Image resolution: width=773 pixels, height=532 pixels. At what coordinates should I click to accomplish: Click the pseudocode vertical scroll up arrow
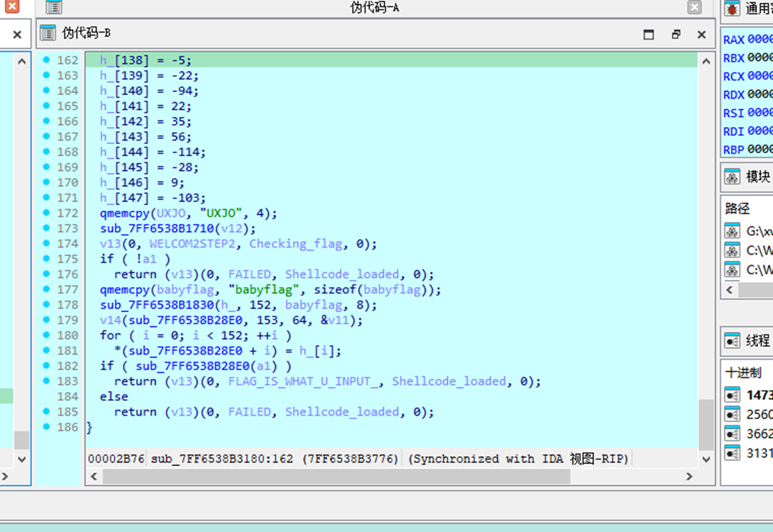pyautogui.click(x=706, y=61)
